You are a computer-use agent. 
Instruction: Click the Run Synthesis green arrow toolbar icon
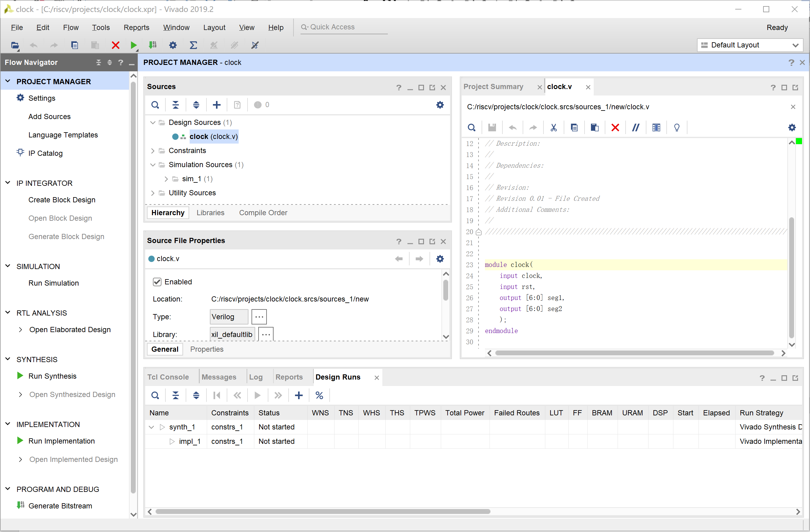coord(133,45)
